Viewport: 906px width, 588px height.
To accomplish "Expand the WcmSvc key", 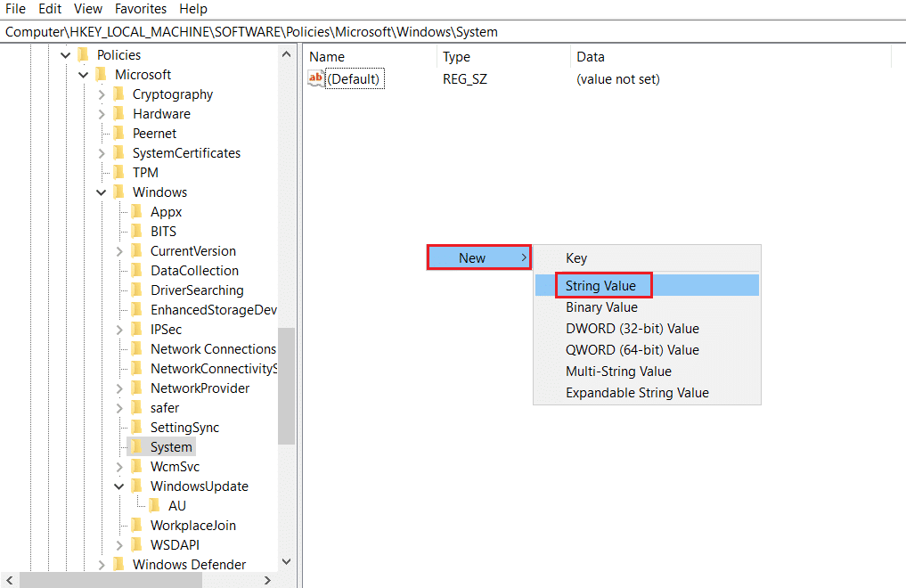I will tap(119, 467).
